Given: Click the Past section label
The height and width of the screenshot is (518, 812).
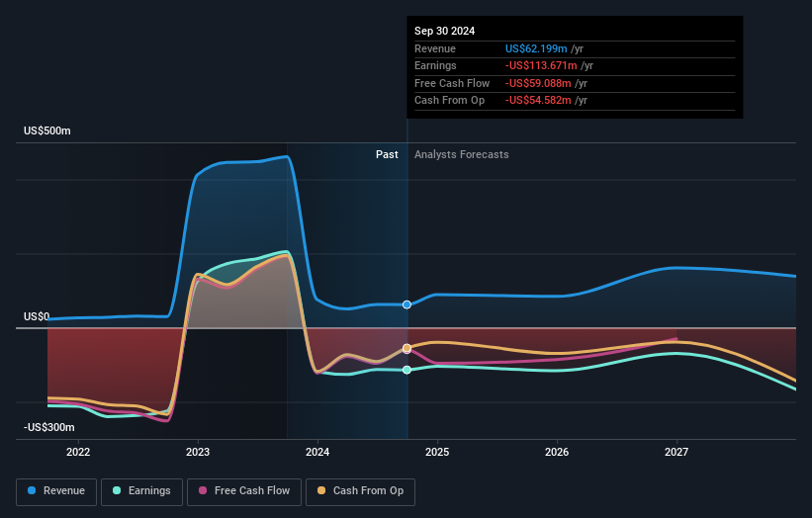Looking at the screenshot, I should pyautogui.click(x=387, y=155).
